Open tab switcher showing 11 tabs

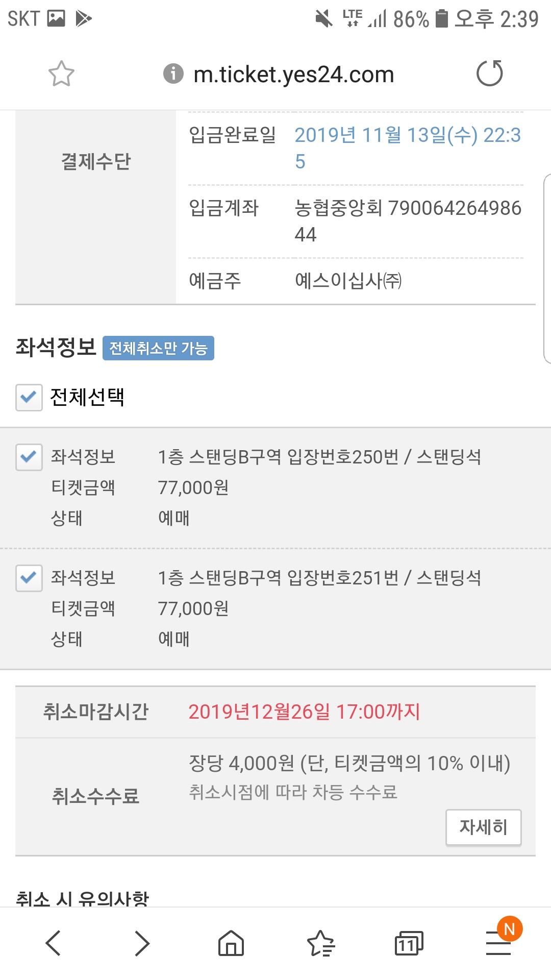pos(409,942)
